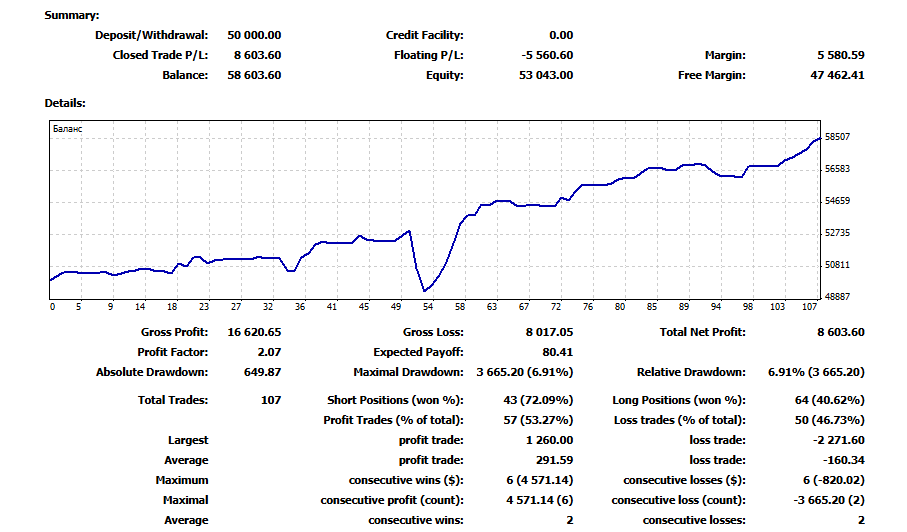Click the Баланс chart label
Image resolution: width=907 pixels, height=532 pixels.
tap(68, 129)
